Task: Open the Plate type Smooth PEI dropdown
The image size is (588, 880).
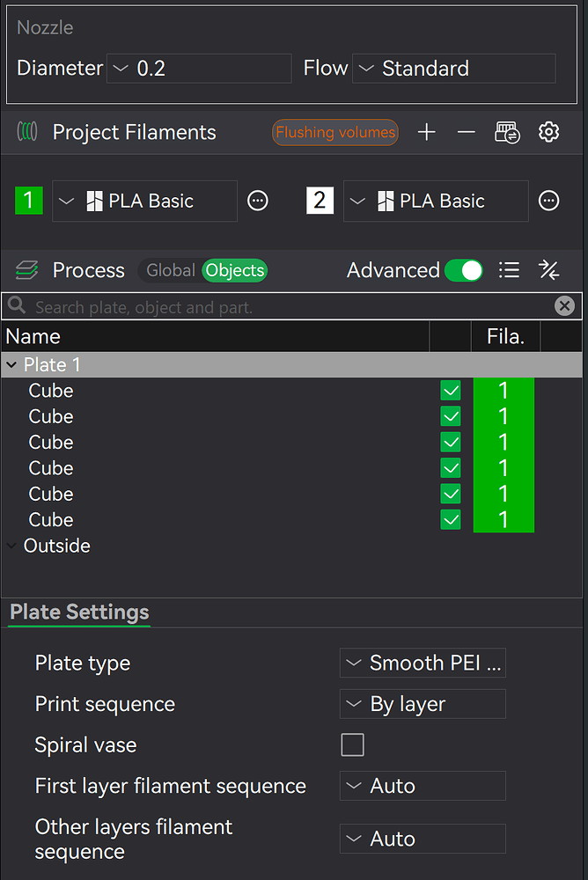Action: (423, 663)
